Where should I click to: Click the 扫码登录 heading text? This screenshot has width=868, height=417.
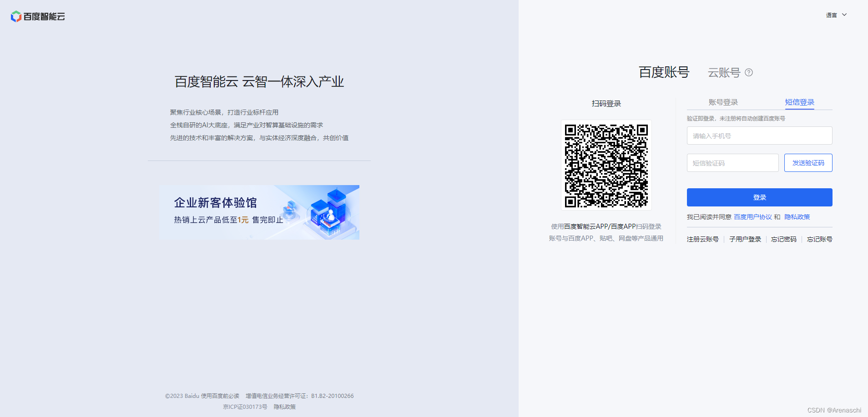pyautogui.click(x=606, y=104)
